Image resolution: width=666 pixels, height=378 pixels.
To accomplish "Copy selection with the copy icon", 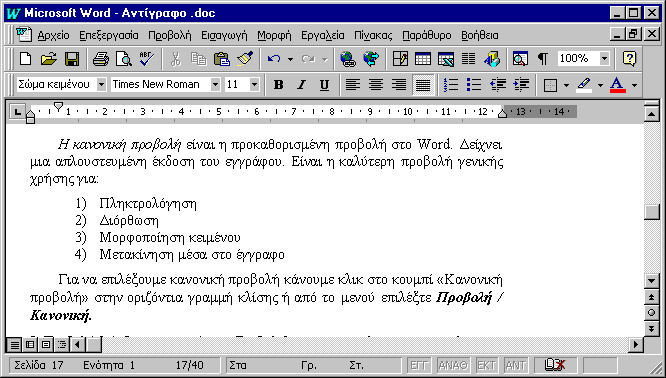I will (x=198, y=59).
